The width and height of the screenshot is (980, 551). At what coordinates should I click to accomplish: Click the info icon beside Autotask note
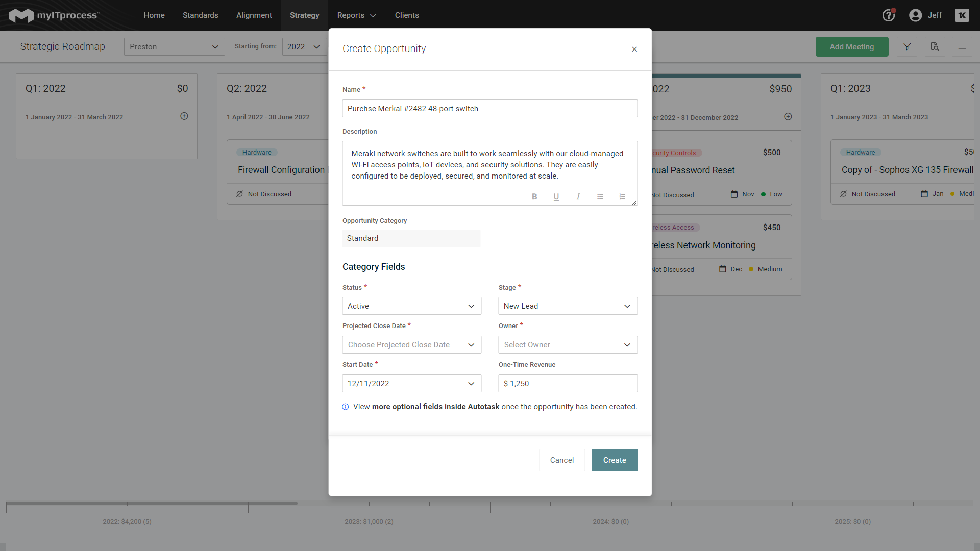346,407
